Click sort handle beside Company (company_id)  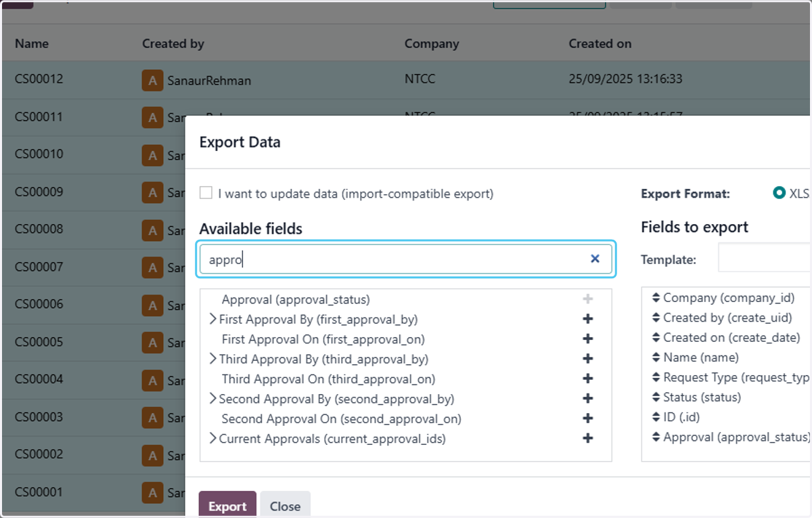(656, 298)
